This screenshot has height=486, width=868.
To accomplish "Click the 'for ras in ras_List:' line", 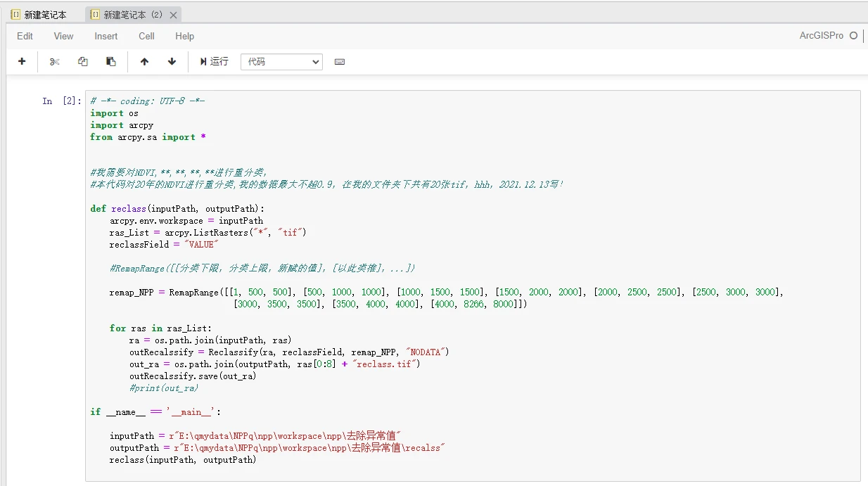I will (x=160, y=328).
